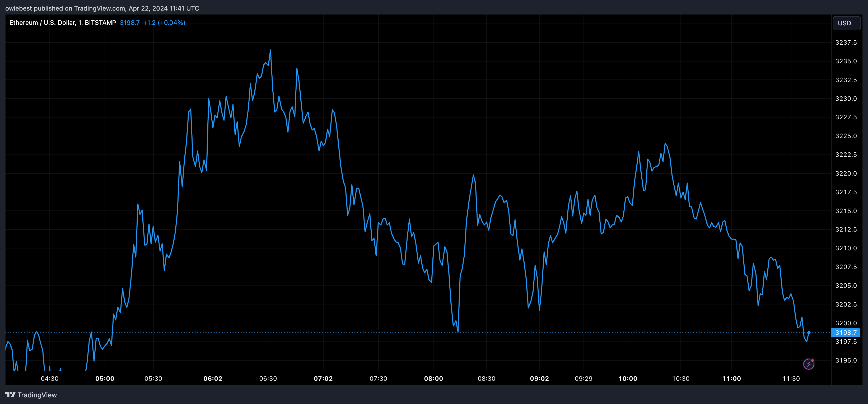
Task: Click the 04:30 time axis label
Action: pyautogui.click(x=50, y=378)
